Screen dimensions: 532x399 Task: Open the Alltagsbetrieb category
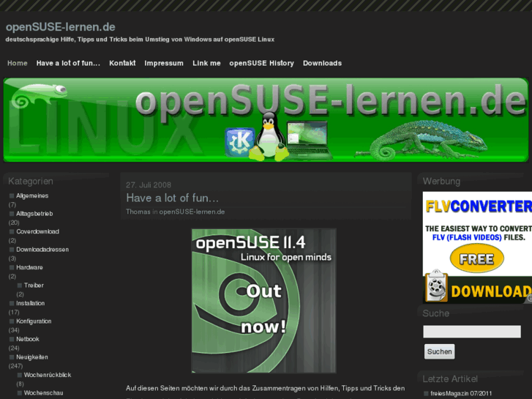(34, 214)
